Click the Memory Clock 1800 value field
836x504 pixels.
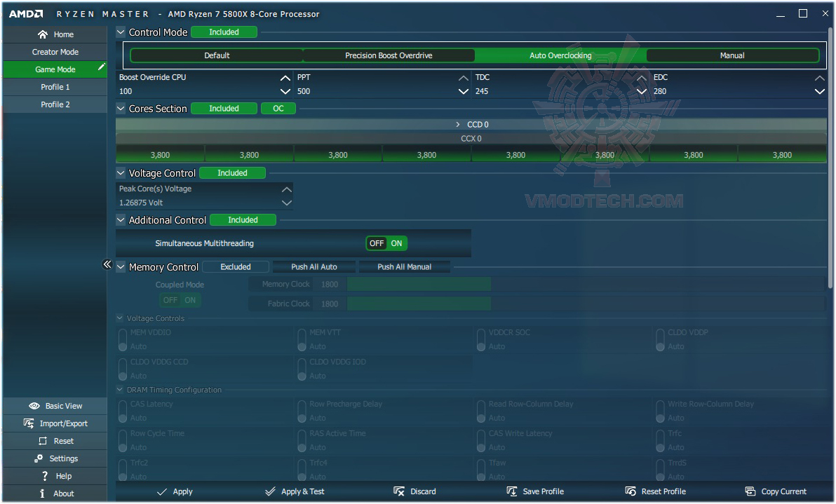click(330, 285)
